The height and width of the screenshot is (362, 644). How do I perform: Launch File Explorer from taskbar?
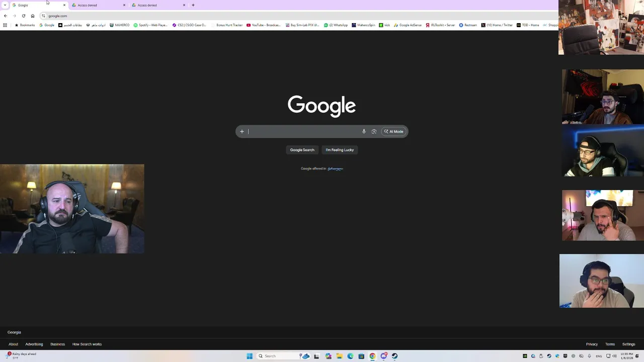339,356
